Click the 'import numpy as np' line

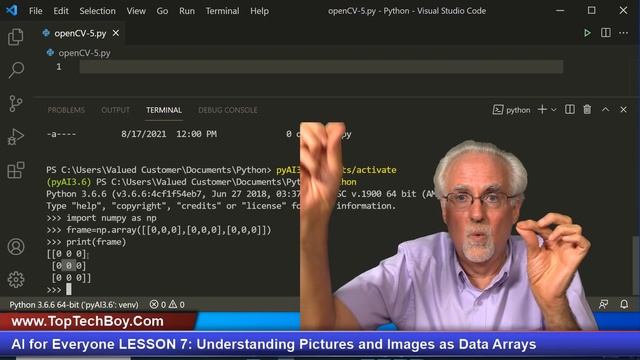point(101,218)
